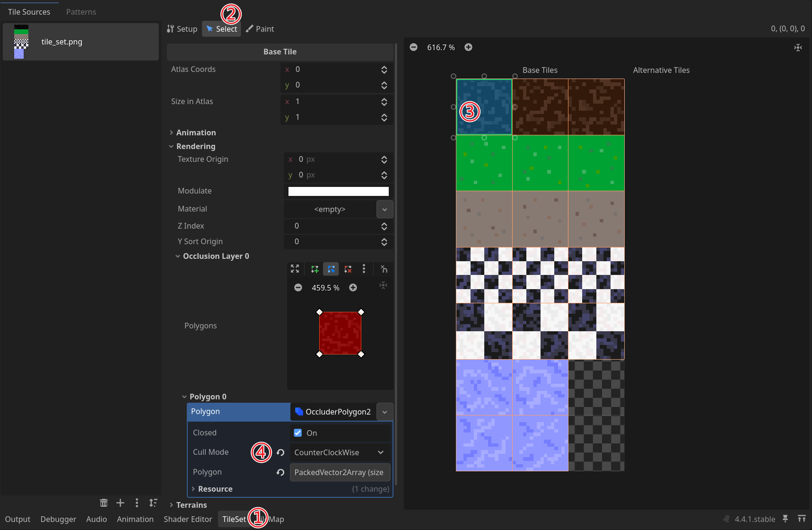Open the Audio bottom panel
Image resolution: width=812 pixels, height=530 pixels.
(x=96, y=519)
